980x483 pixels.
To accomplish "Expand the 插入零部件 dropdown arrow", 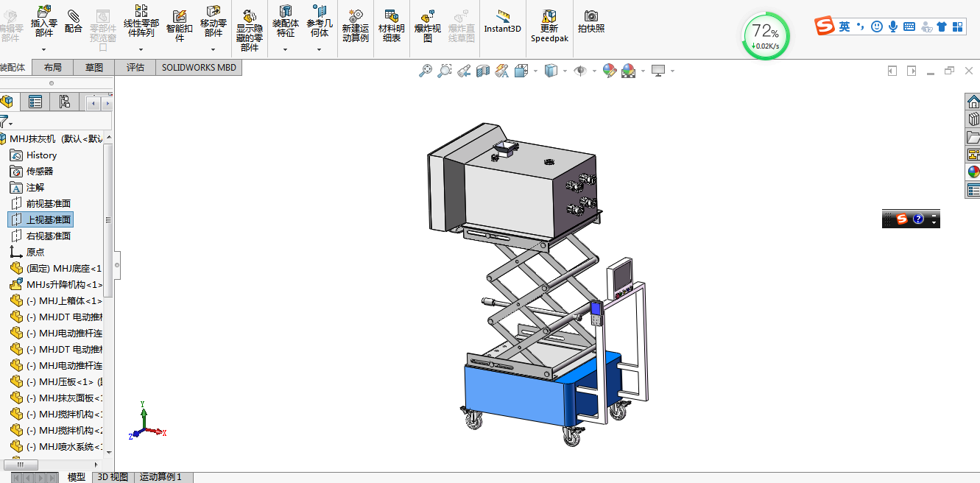I will tap(44, 50).
